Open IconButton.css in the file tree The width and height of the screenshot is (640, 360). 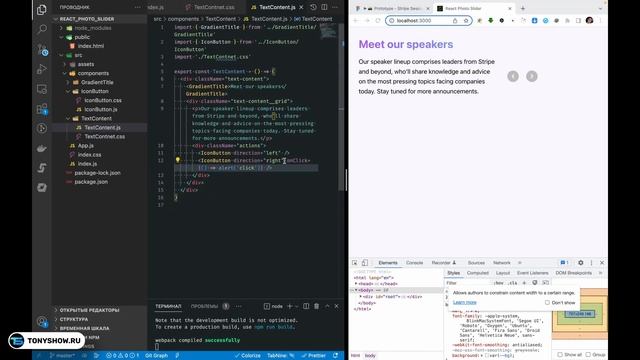103,100
